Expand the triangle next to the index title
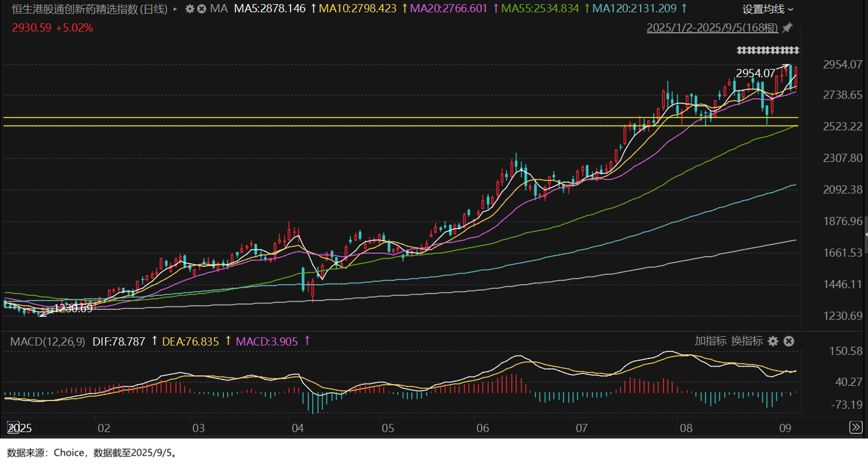Screen dimensions: 868x466 [x=175, y=9]
